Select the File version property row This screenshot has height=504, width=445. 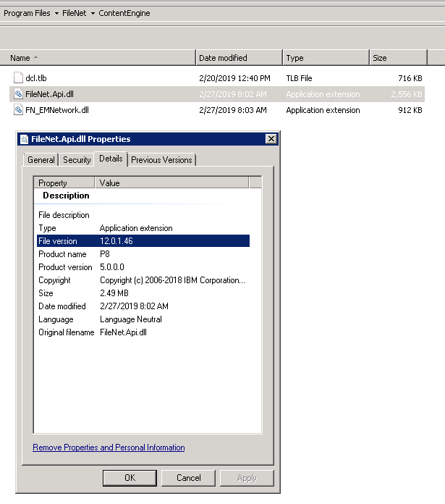click(x=143, y=241)
